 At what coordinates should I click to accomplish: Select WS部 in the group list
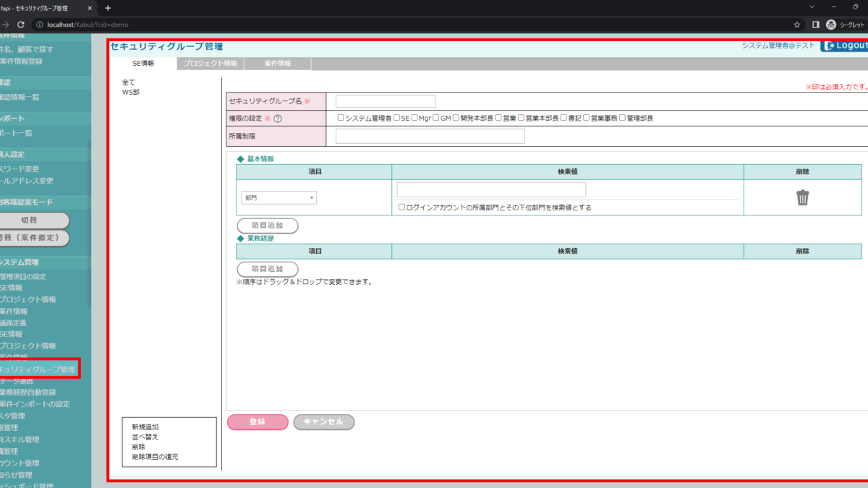pos(130,93)
